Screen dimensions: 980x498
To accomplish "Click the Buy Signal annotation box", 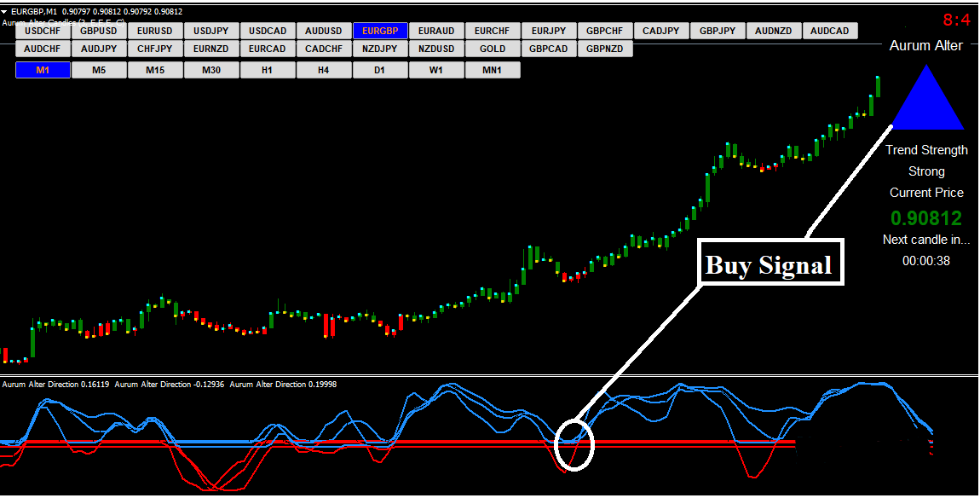I will pos(769,263).
